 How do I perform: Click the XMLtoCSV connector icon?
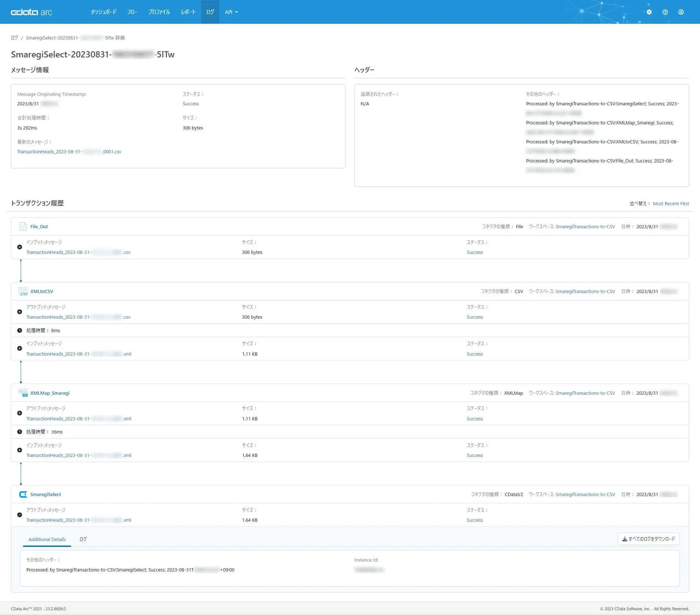[23, 292]
